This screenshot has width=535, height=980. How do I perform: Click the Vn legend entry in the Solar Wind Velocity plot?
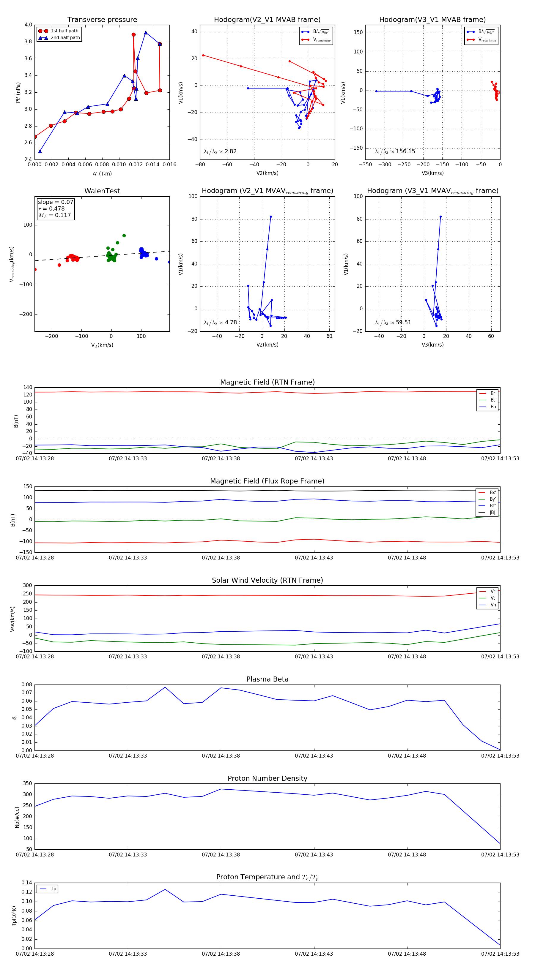[487, 605]
